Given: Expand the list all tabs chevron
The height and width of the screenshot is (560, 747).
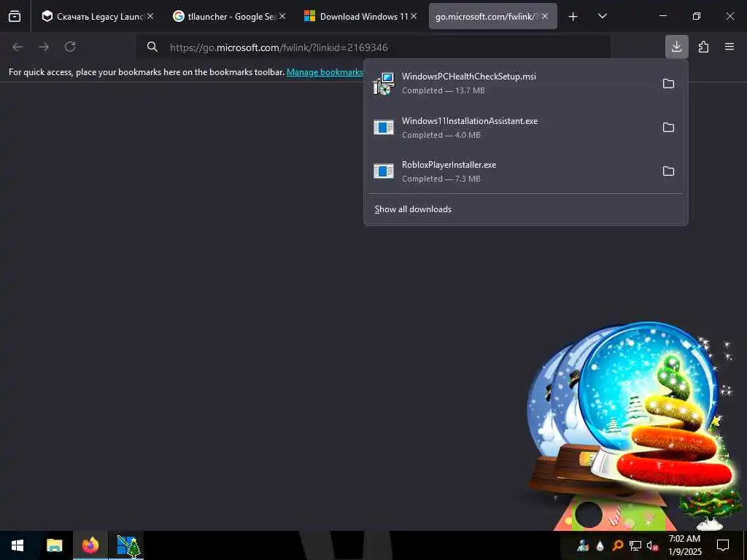Looking at the screenshot, I should click(x=602, y=17).
